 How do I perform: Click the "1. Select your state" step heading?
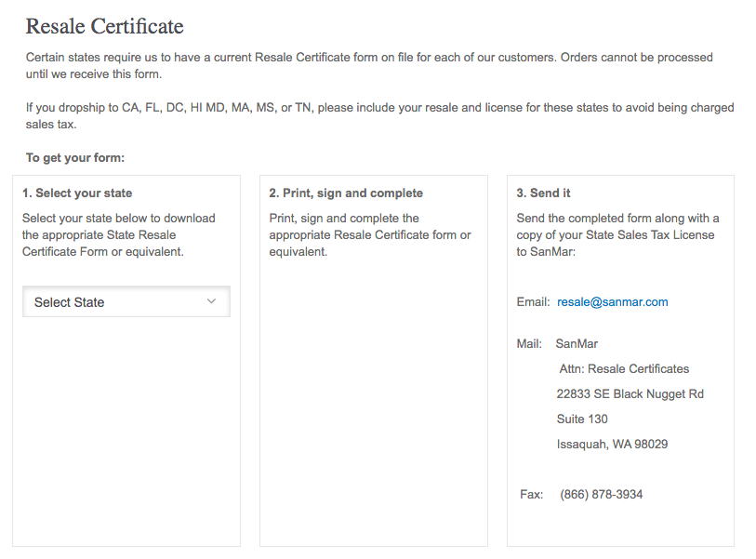click(x=77, y=193)
